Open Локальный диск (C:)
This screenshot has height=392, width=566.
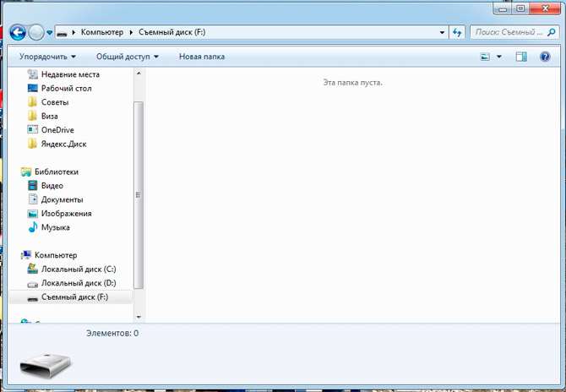79,269
